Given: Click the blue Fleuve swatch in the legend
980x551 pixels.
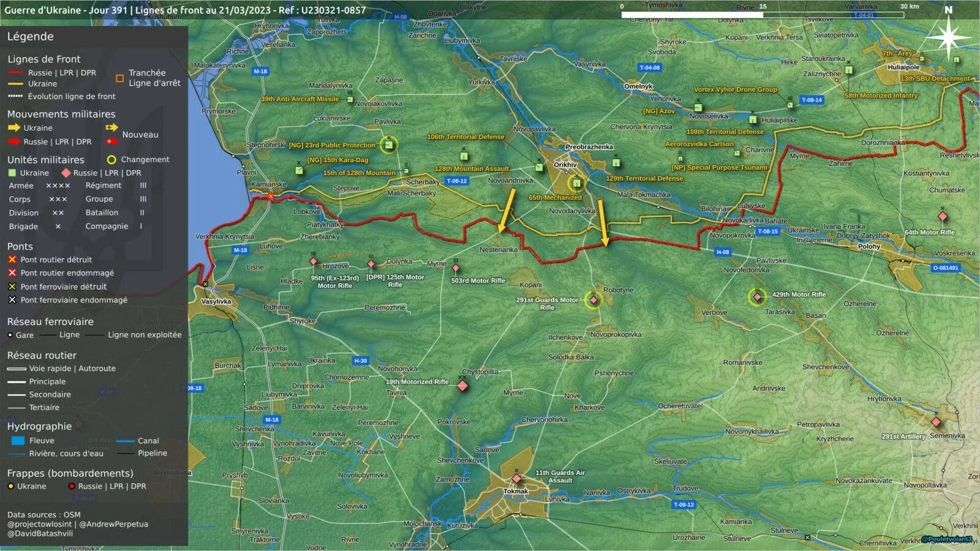Looking at the screenshot, I should (18, 441).
